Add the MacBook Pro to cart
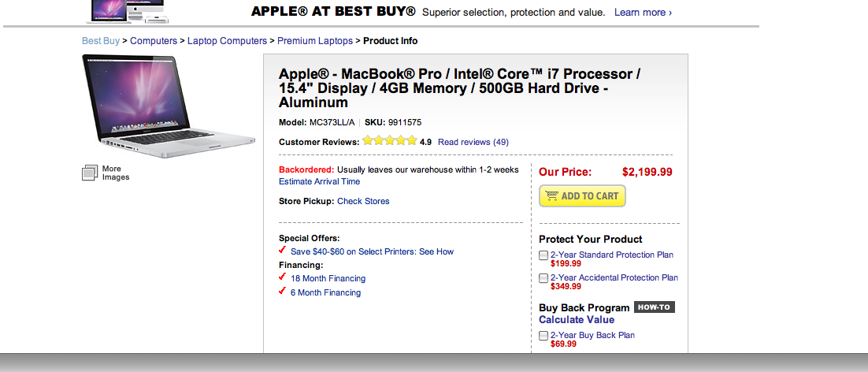This screenshot has height=372, width=868. point(582,196)
